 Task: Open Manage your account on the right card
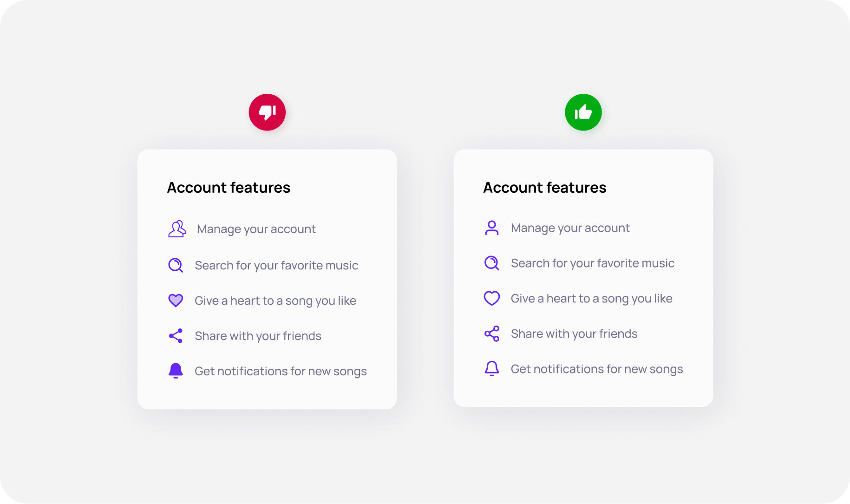[x=570, y=228]
